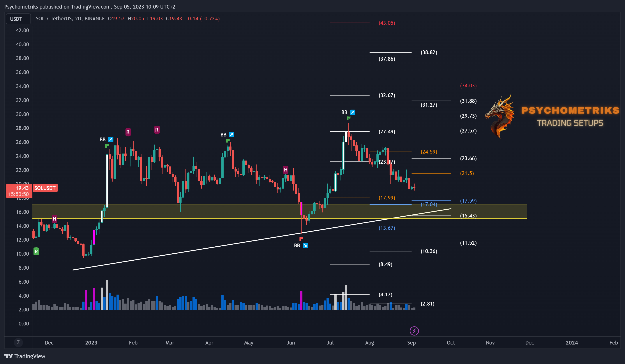Select the orange (21.5) level label
Image resolution: width=625 pixels, height=364 pixels.
[467, 173]
